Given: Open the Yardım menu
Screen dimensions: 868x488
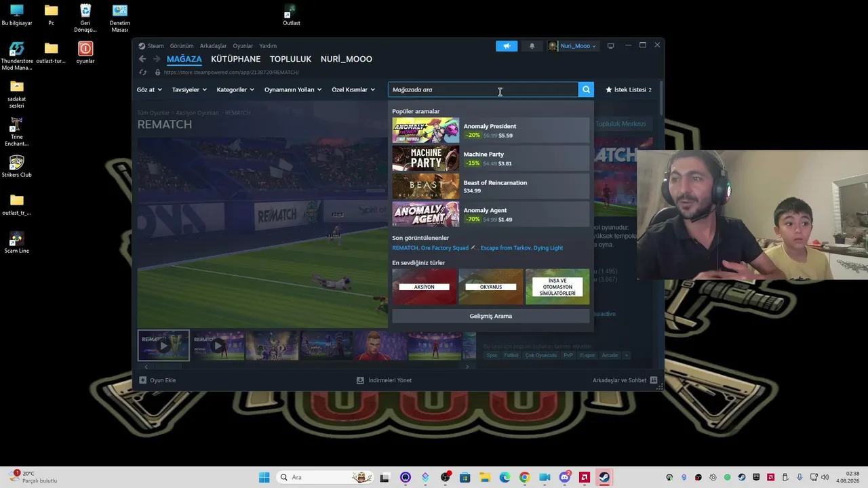Looking at the screenshot, I should click(268, 46).
